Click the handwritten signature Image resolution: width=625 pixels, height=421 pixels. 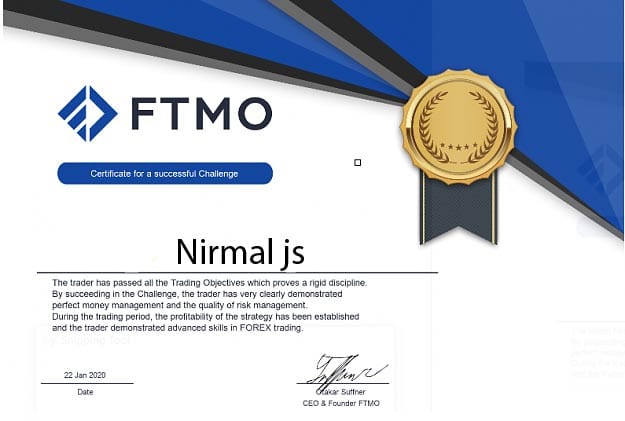pos(347,373)
